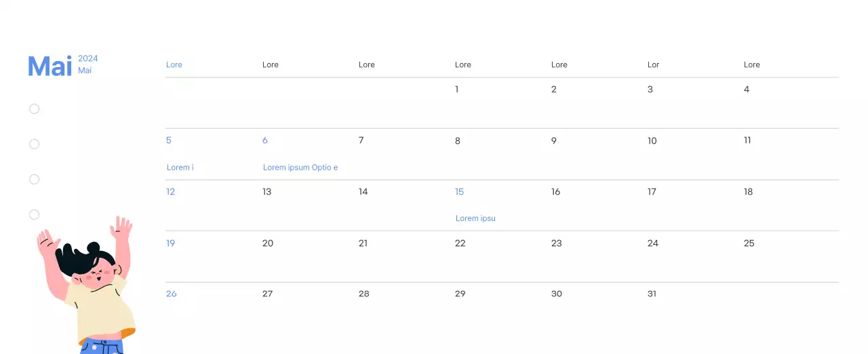Toggle the second circle checkbox in sidebar
Screen dimensions: 868x354
(34, 144)
